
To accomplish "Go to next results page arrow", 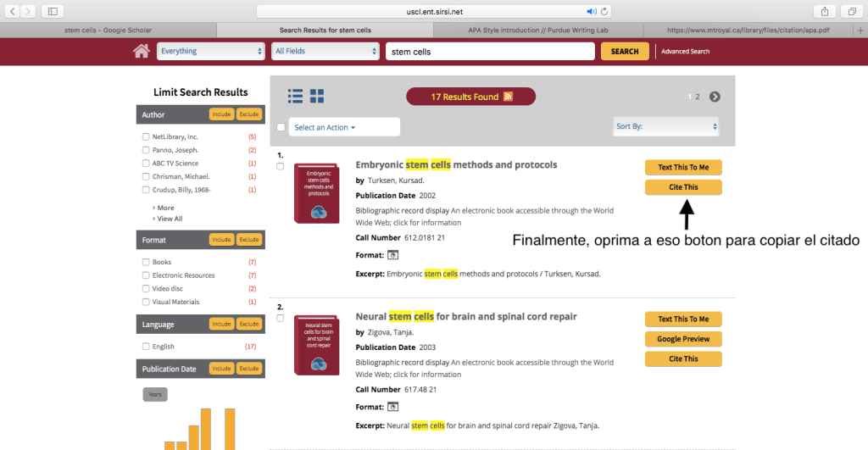I will click(715, 97).
